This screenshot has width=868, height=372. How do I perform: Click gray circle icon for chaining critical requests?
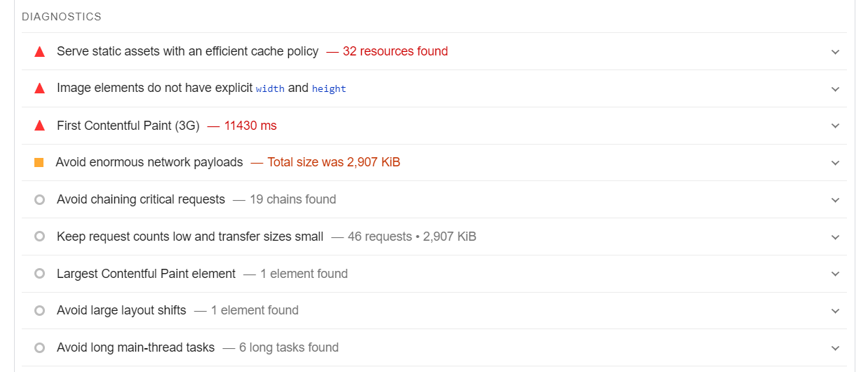click(40, 199)
